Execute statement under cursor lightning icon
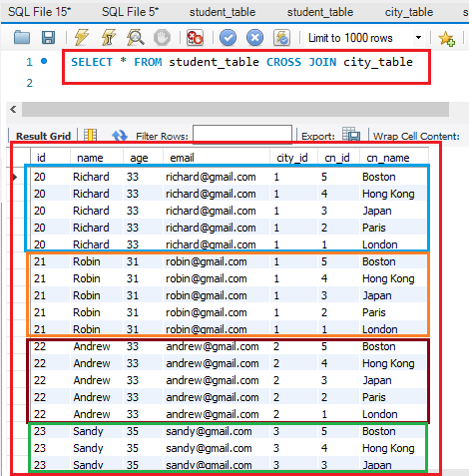The image size is (469, 476). (x=109, y=37)
